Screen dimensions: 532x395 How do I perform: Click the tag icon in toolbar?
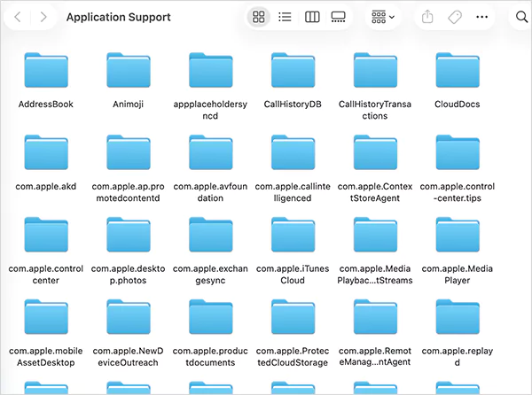pos(455,17)
